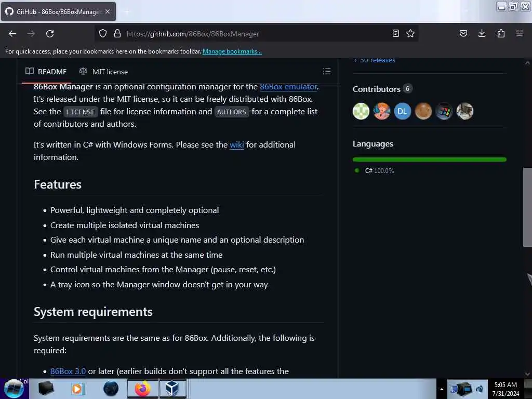Click the System requirements heading
532x399 pixels.
[x=94, y=312]
